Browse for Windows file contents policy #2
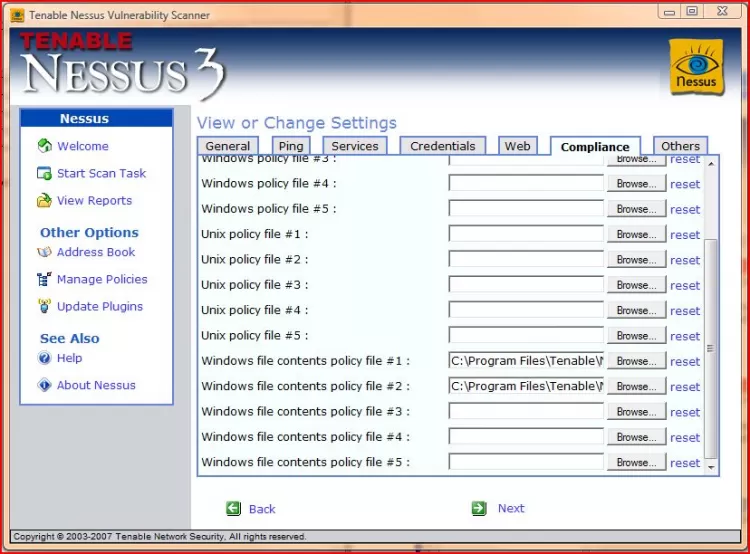 pos(636,387)
